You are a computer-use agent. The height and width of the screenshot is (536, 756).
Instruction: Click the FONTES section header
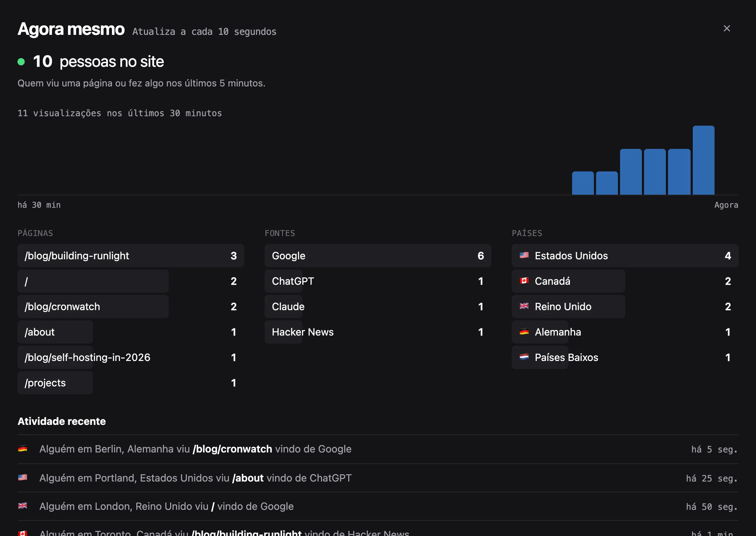point(280,233)
